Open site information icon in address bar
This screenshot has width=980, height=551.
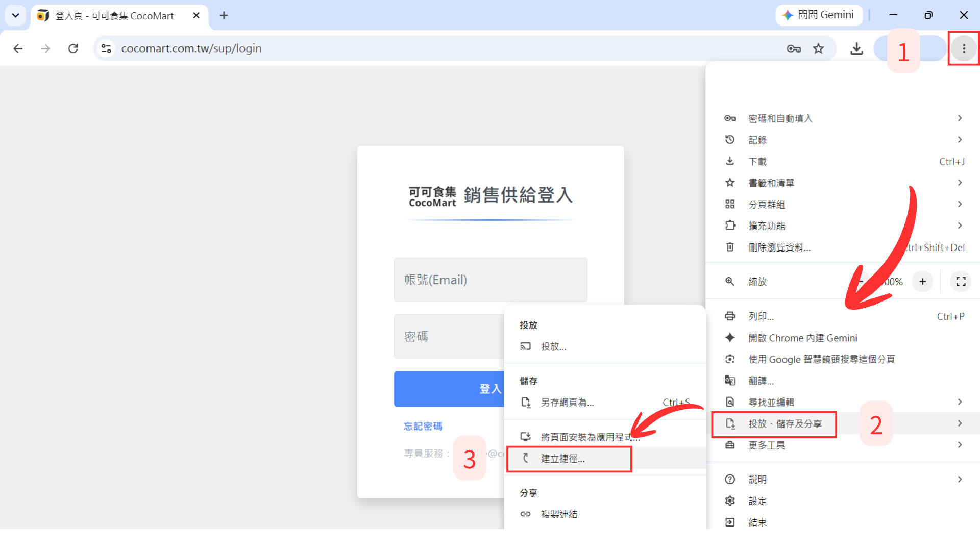tap(106, 48)
